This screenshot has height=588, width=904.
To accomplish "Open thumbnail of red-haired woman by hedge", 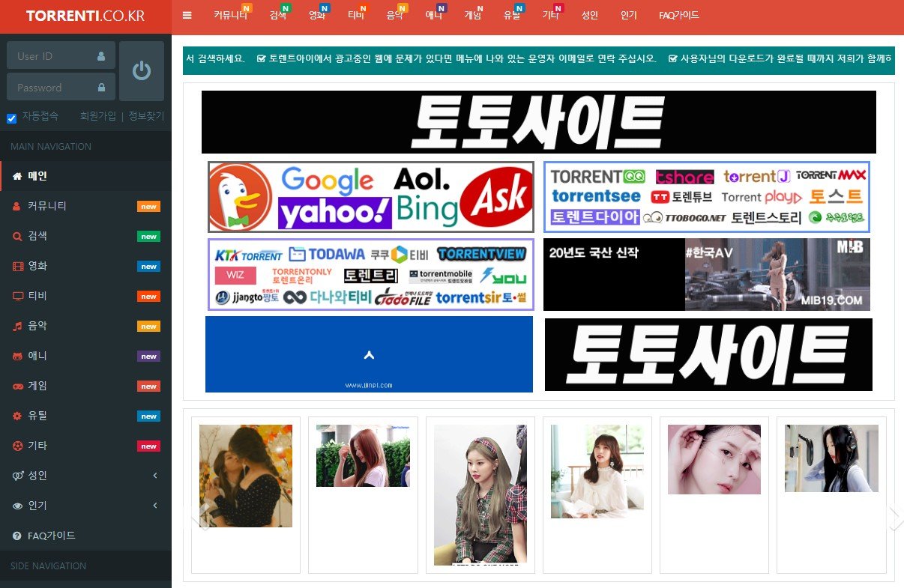I will 363,455.
